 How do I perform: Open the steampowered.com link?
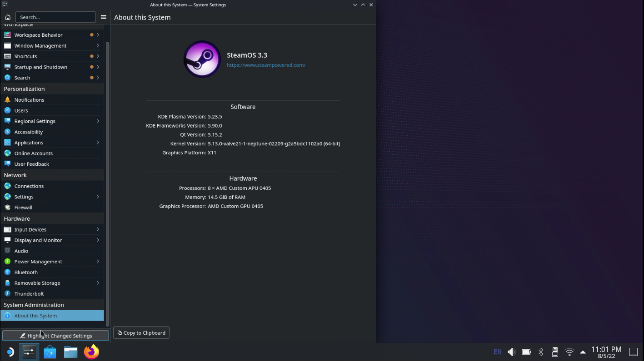pyautogui.click(x=266, y=65)
